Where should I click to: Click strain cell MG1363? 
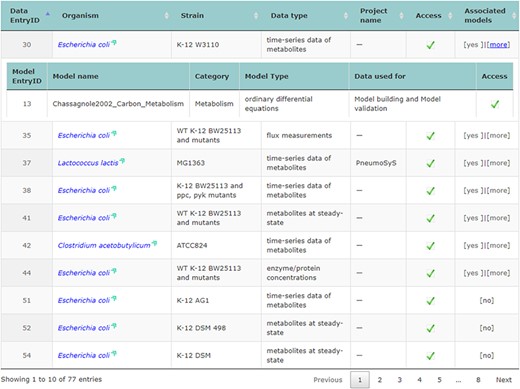coord(216,163)
